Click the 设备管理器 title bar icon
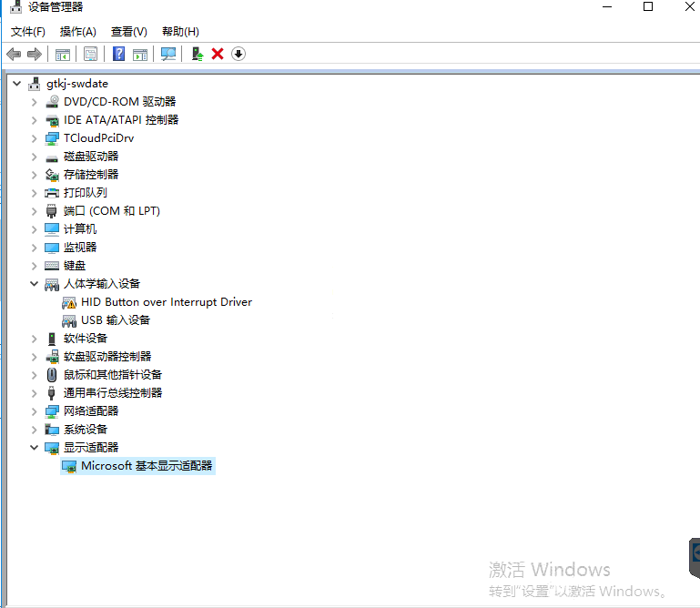The width and height of the screenshot is (700, 608). (16, 6)
